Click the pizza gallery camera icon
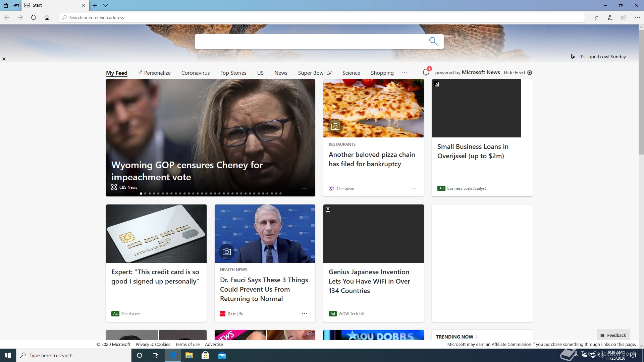644x362 pixels. 335,126
